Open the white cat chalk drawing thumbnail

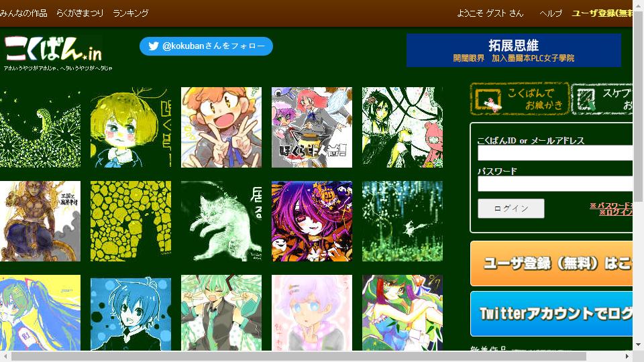[221, 221]
